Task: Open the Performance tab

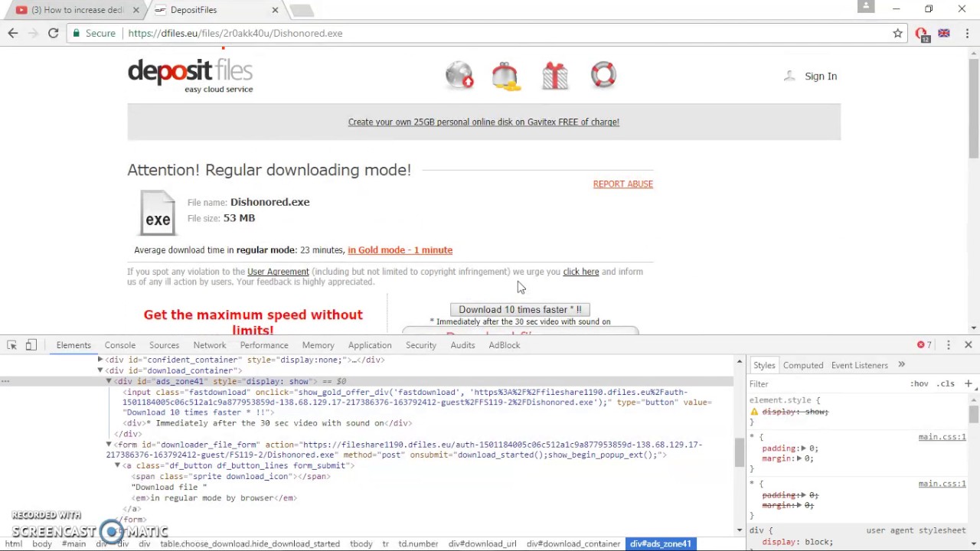Action: (x=264, y=345)
